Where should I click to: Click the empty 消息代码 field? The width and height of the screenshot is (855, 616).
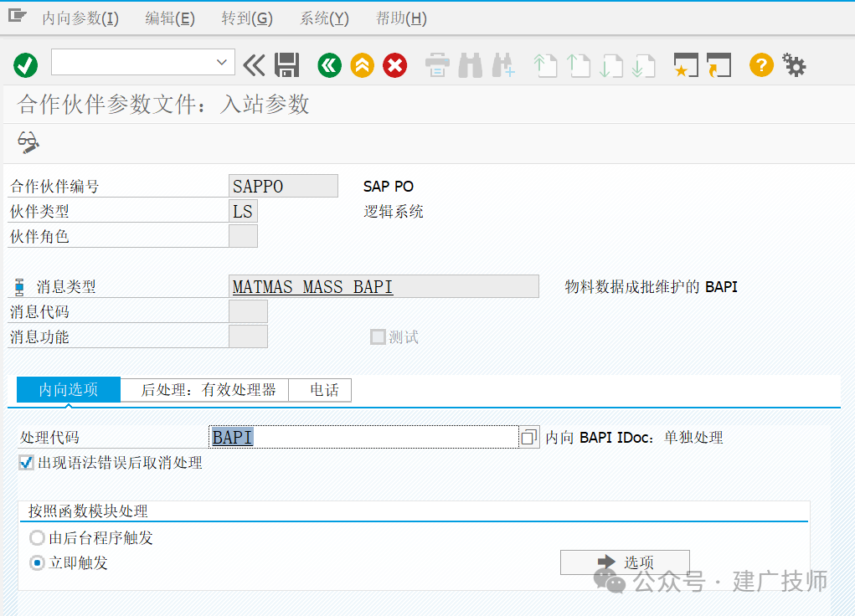(248, 312)
